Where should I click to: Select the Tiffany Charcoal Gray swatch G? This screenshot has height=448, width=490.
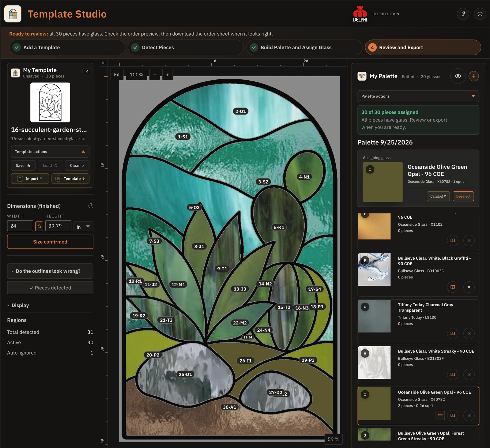[x=374, y=316]
